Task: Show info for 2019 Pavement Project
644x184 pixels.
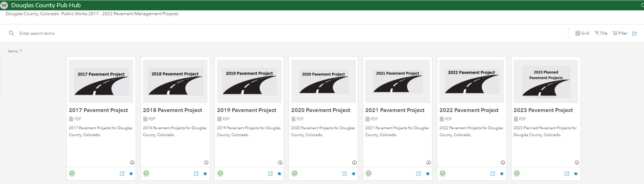Action: tap(280, 162)
